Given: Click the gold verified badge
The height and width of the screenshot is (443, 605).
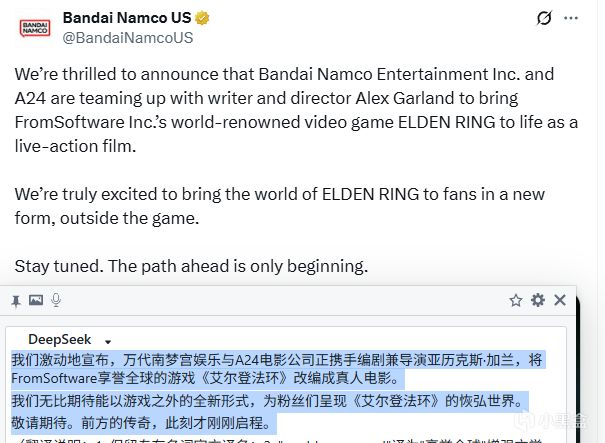Looking at the screenshot, I should (x=202, y=18).
